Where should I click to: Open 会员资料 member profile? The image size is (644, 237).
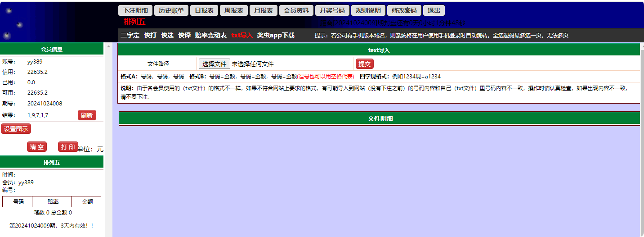[296, 10]
